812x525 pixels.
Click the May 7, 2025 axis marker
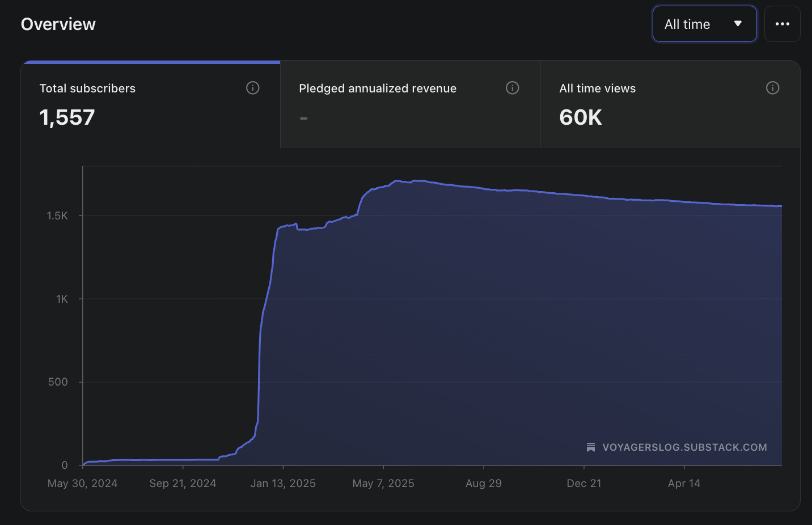[x=383, y=484]
